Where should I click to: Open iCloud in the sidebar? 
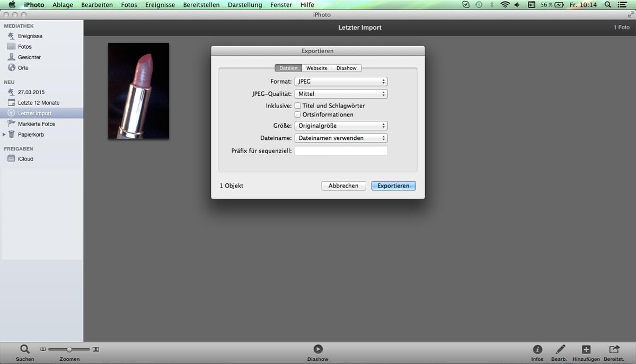tap(25, 159)
